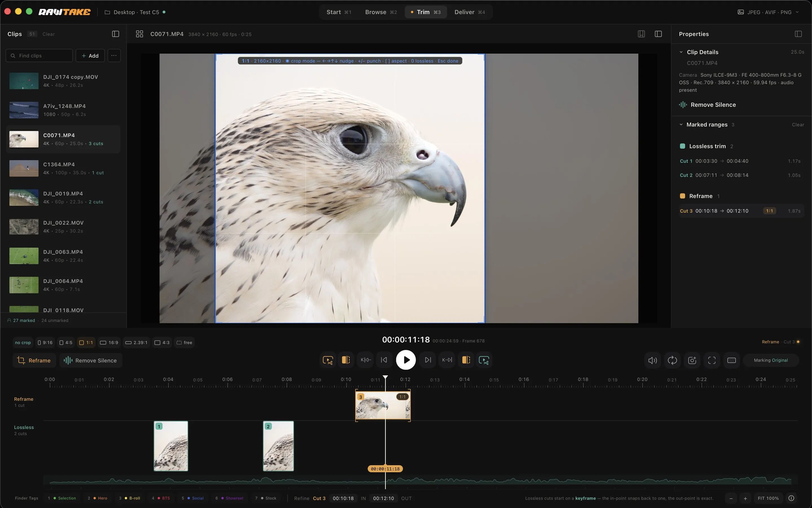Clear all marked ranges
Image resolution: width=812 pixels, height=508 pixels.
click(x=798, y=125)
